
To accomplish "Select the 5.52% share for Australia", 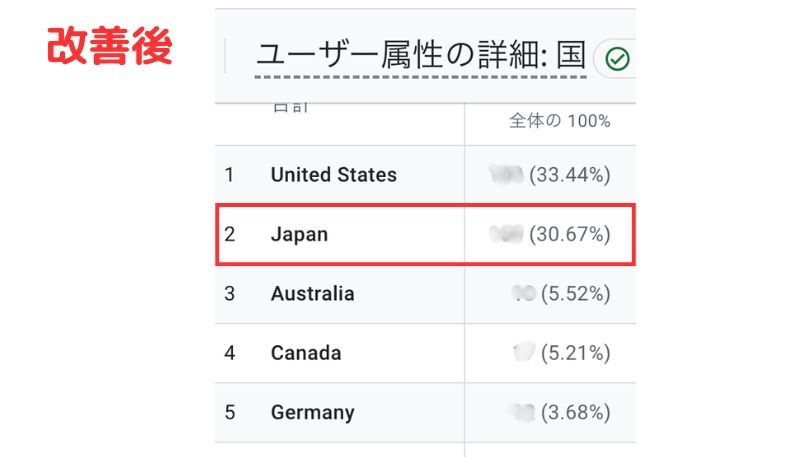I will (x=576, y=294).
